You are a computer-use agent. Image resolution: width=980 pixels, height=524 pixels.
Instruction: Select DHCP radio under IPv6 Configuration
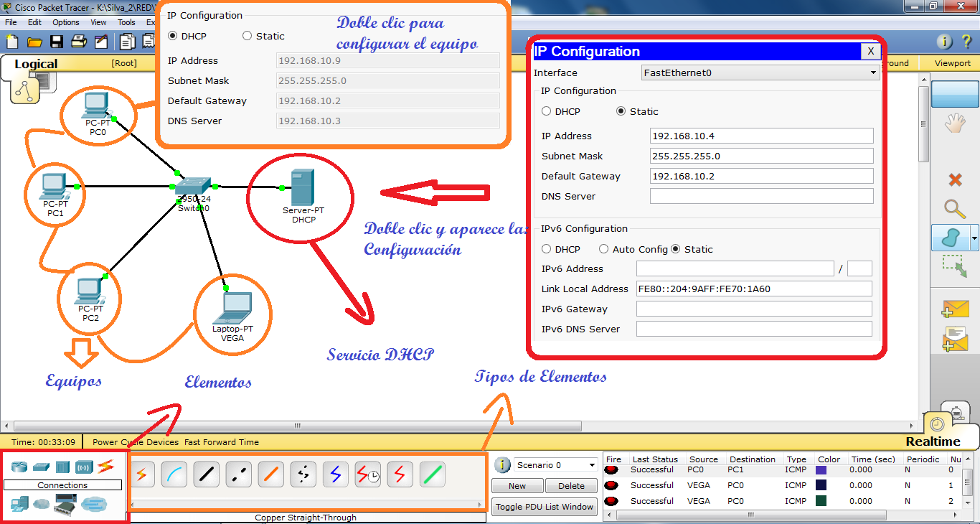click(x=547, y=249)
